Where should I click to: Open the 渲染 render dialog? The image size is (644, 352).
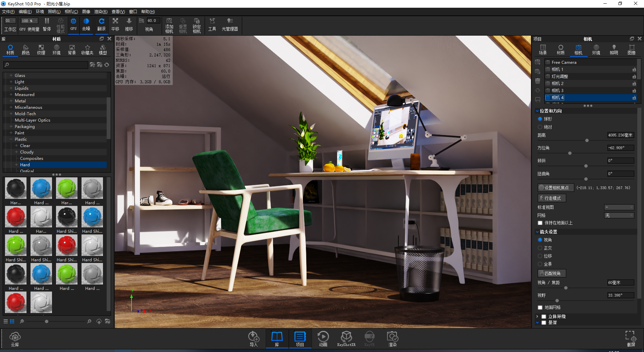point(392,339)
